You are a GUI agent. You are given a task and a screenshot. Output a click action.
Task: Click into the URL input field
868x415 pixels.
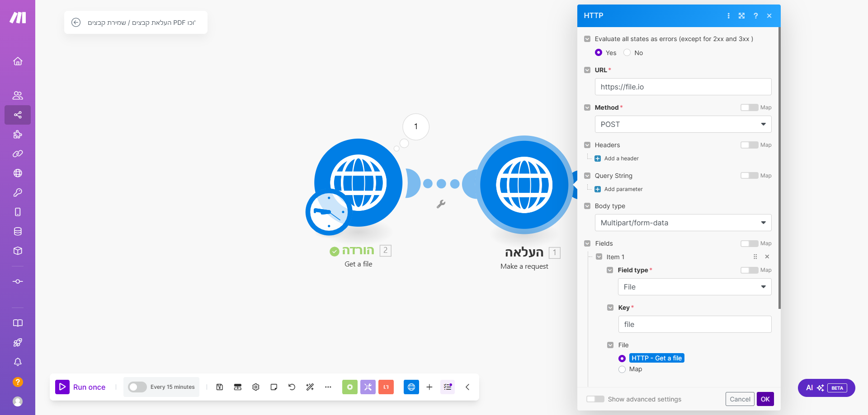click(683, 87)
